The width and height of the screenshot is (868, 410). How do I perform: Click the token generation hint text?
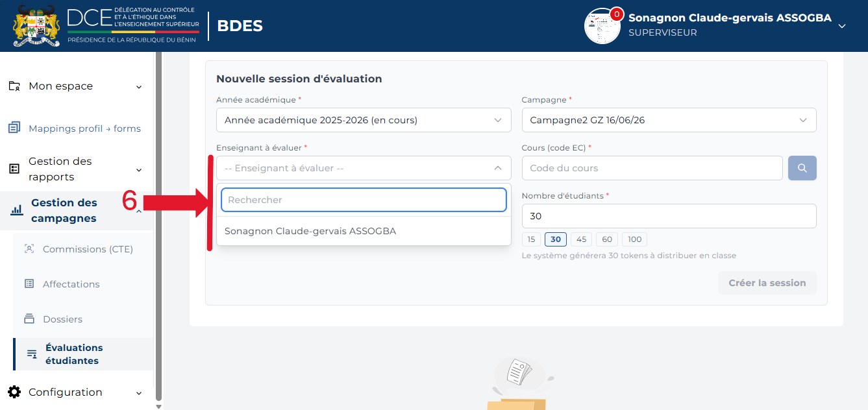tap(629, 256)
